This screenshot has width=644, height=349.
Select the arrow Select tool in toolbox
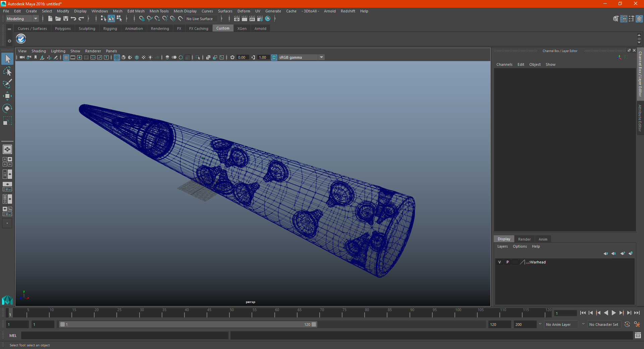[x=7, y=59]
